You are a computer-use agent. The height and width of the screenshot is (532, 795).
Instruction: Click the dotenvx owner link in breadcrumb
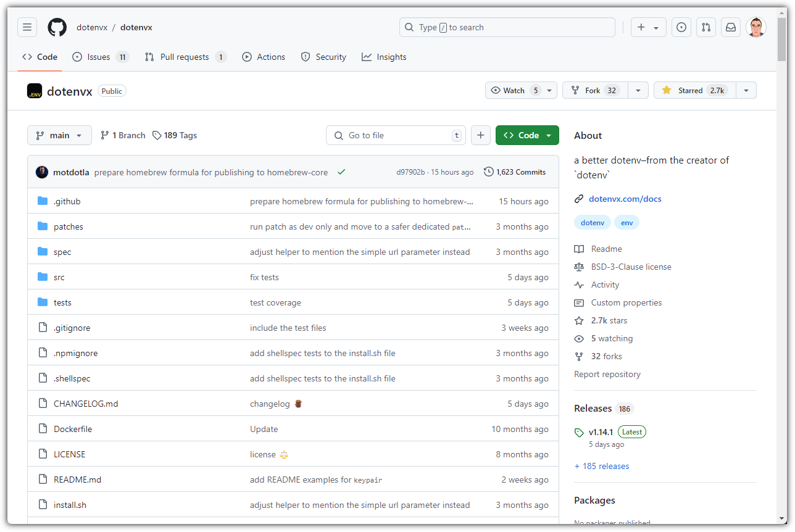click(92, 27)
